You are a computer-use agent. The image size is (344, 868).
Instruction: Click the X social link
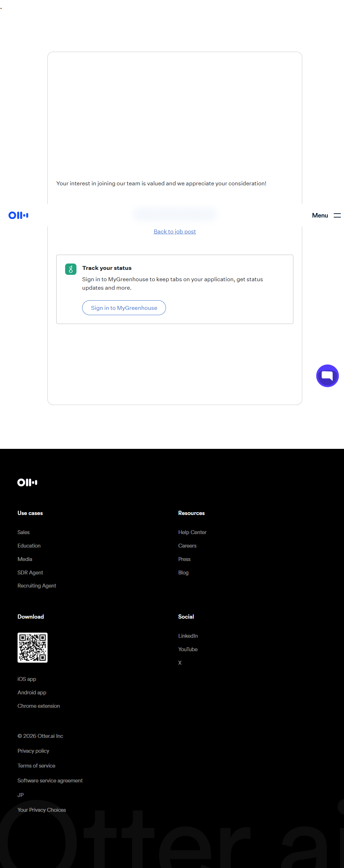click(x=180, y=663)
